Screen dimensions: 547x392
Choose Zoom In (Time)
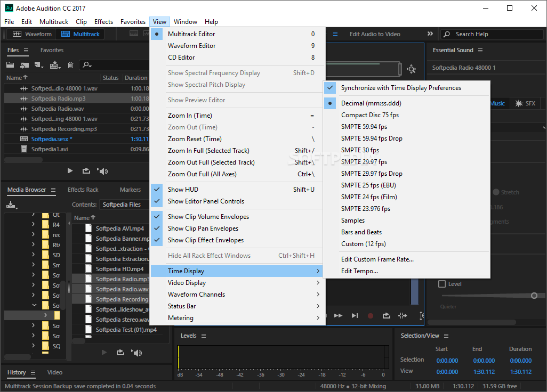click(x=237, y=116)
